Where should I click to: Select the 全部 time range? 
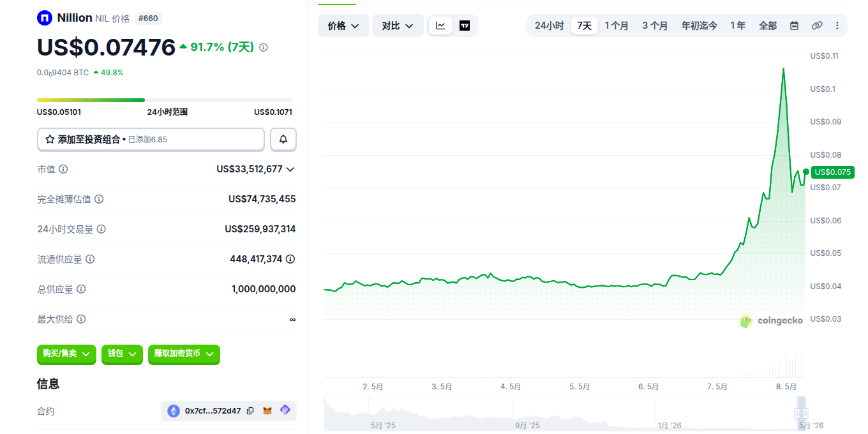click(768, 26)
